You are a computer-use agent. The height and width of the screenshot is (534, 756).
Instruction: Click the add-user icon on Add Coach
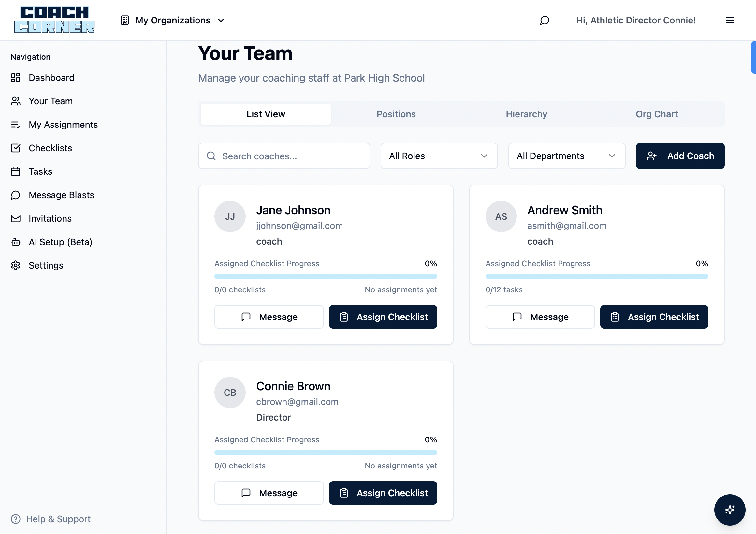651,156
